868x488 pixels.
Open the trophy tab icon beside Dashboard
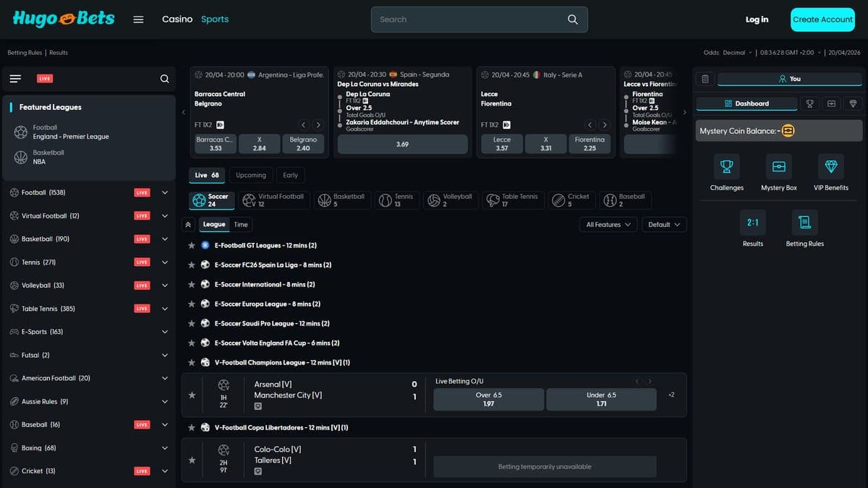point(809,103)
